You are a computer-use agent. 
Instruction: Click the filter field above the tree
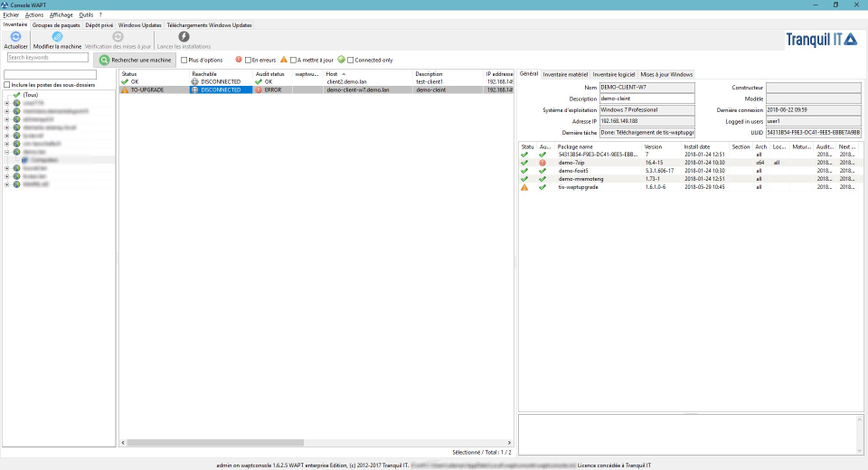tap(50, 75)
